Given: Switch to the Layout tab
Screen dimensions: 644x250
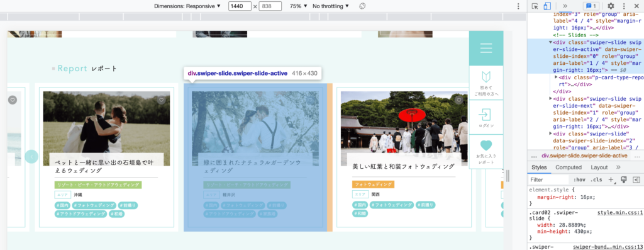Looking at the screenshot, I should click(599, 168).
